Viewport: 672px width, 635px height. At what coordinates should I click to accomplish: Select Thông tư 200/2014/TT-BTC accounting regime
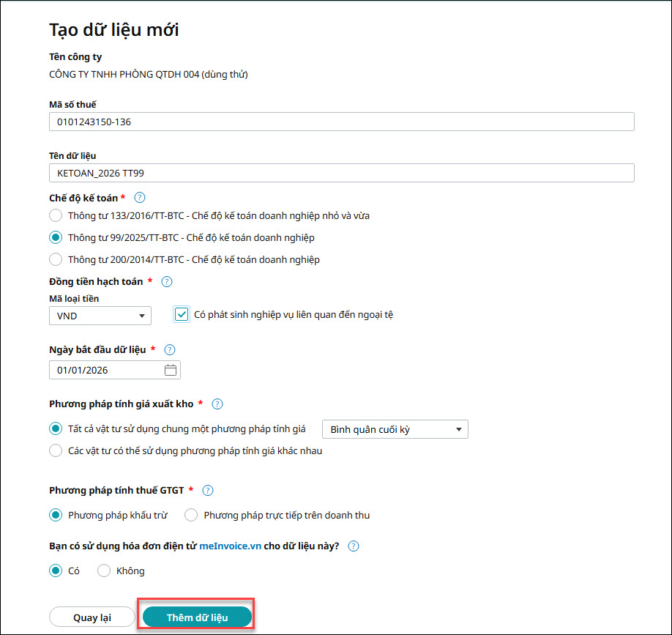pos(56,259)
